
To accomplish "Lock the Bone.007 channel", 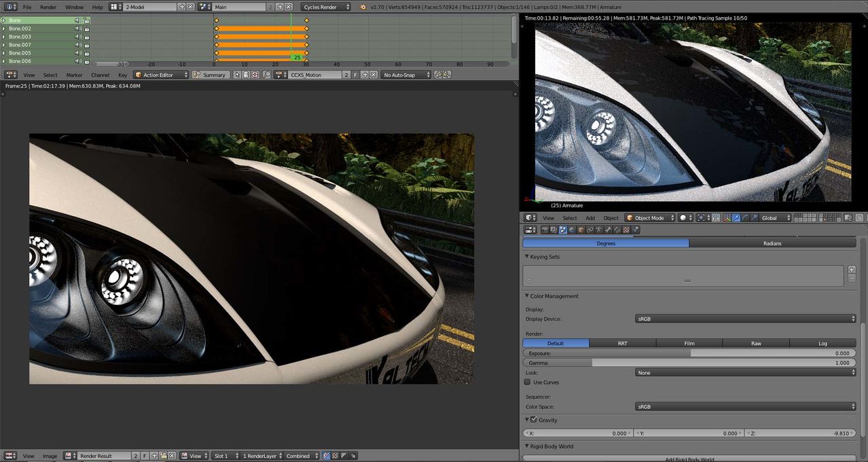I will pyautogui.click(x=87, y=45).
